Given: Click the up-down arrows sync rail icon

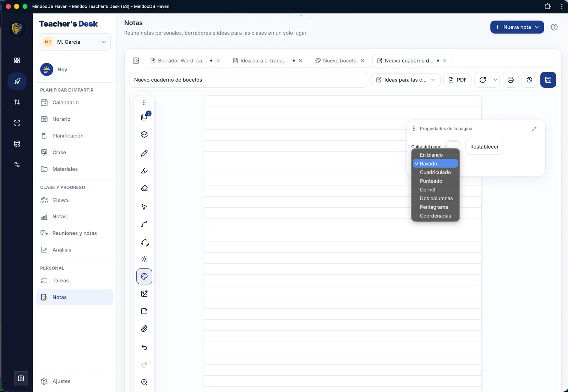Looking at the screenshot, I should pos(17,102).
